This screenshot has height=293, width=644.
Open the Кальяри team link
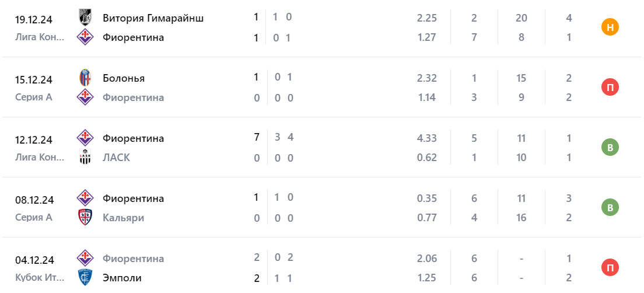click(123, 218)
